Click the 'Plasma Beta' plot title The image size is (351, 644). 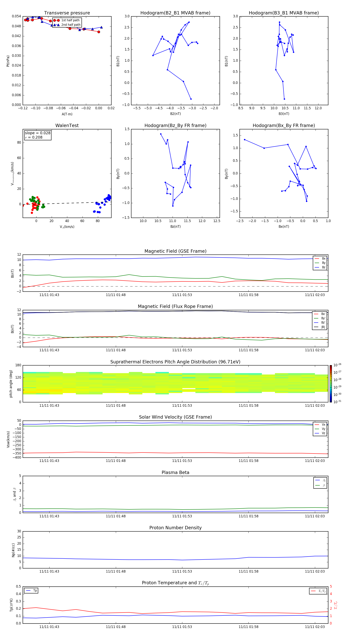175,473
